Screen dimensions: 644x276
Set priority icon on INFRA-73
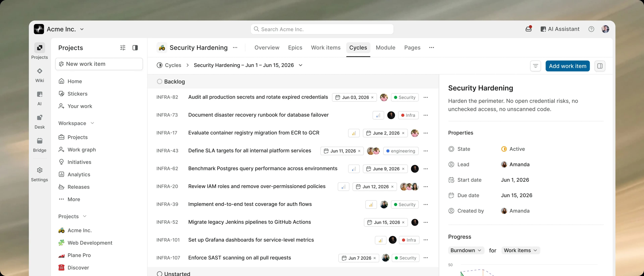click(x=378, y=115)
